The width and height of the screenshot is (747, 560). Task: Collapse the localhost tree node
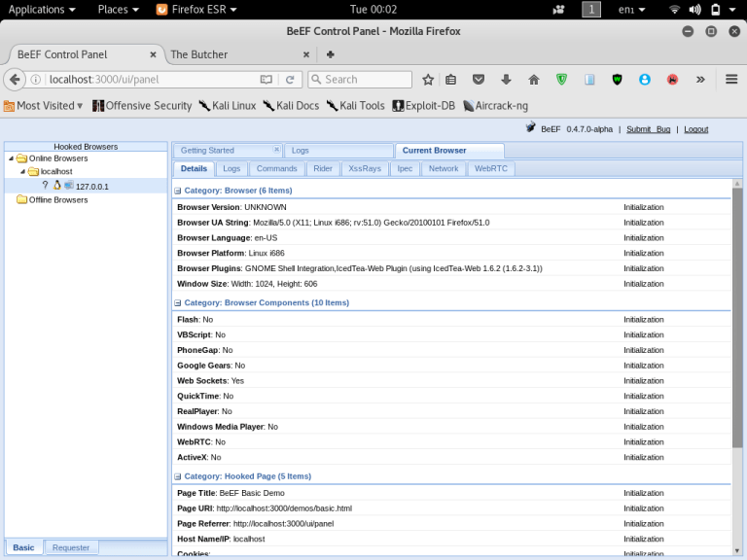(x=22, y=171)
